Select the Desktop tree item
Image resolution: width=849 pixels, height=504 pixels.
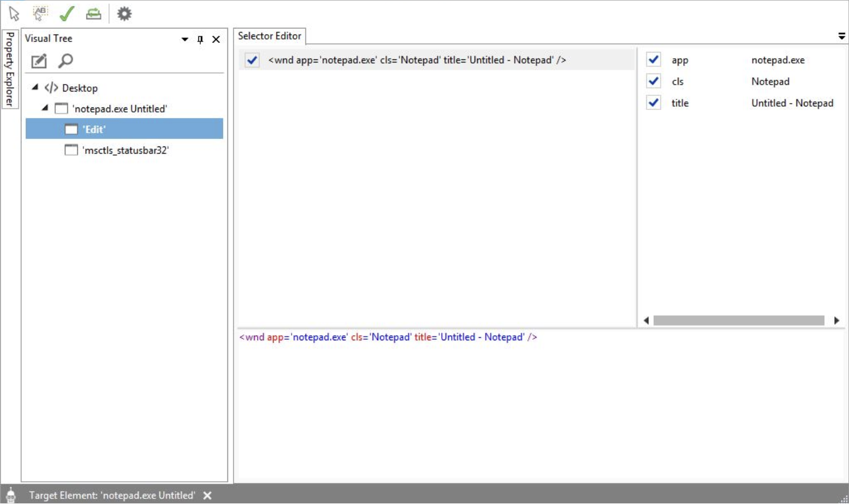point(80,88)
